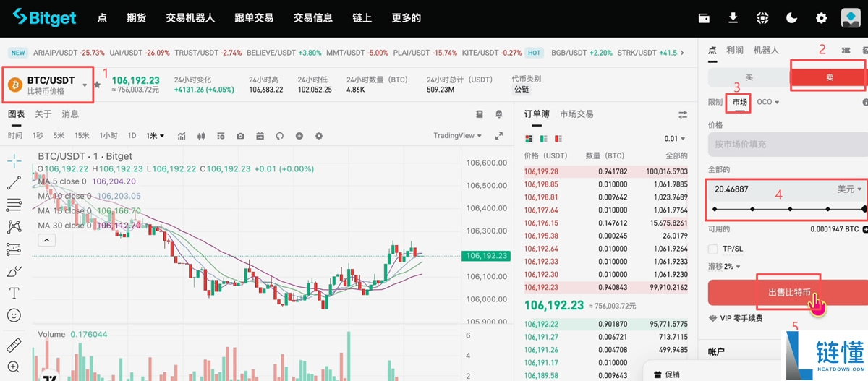
Task: Select the crosshair cursor tool
Action: tap(14, 160)
